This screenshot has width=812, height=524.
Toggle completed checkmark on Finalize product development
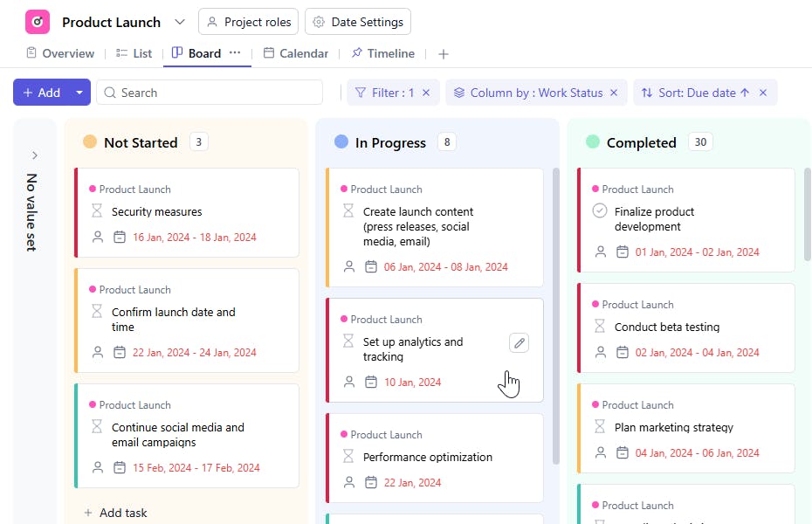point(600,211)
